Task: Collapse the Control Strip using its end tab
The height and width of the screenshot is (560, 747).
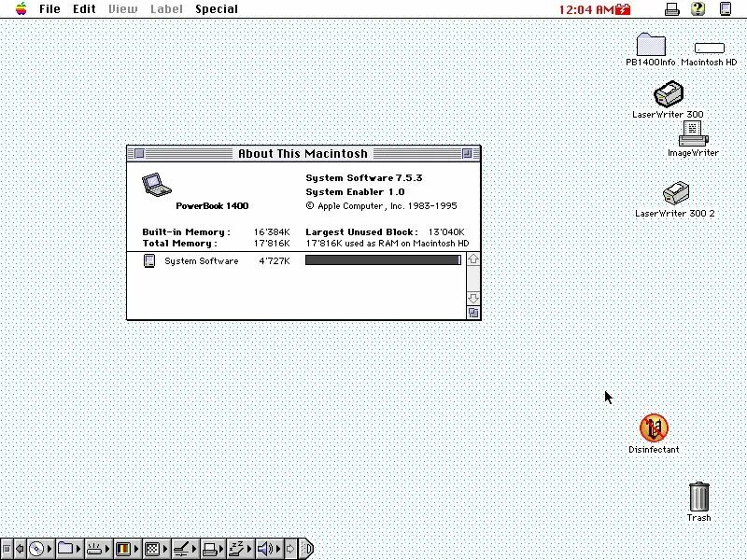Action: pos(306,549)
